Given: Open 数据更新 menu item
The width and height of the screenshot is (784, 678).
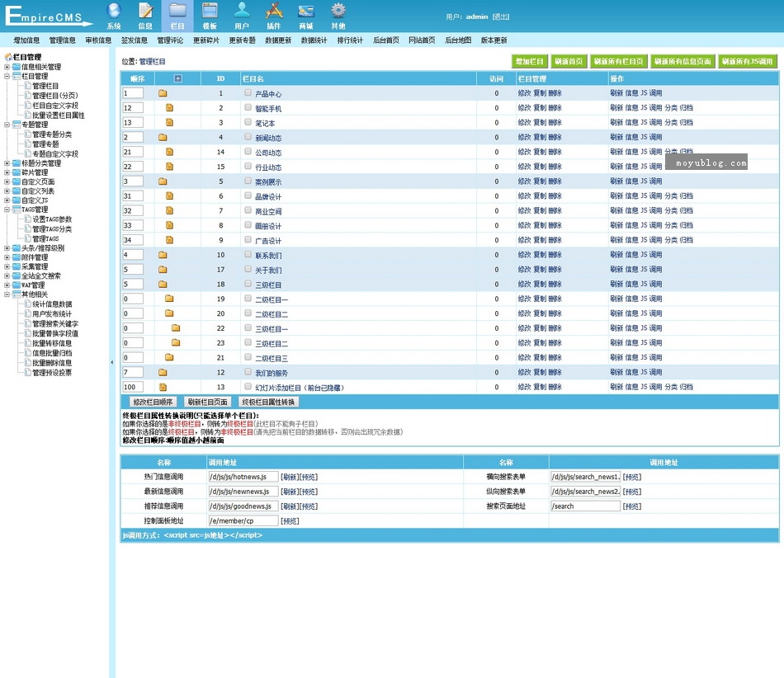Looking at the screenshot, I should 278,40.
